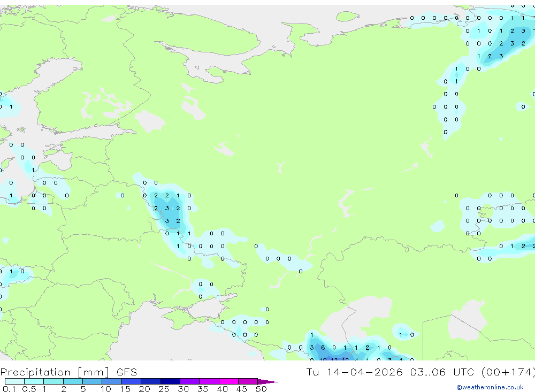Click the over-50 mm arrow tip of legend
This screenshot has width=535, height=392.
click(267, 382)
